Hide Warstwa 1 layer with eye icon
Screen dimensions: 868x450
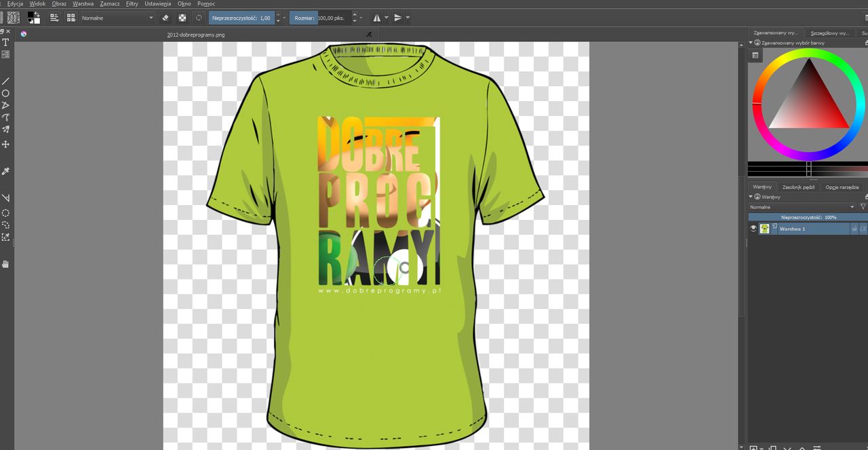click(753, 229)
